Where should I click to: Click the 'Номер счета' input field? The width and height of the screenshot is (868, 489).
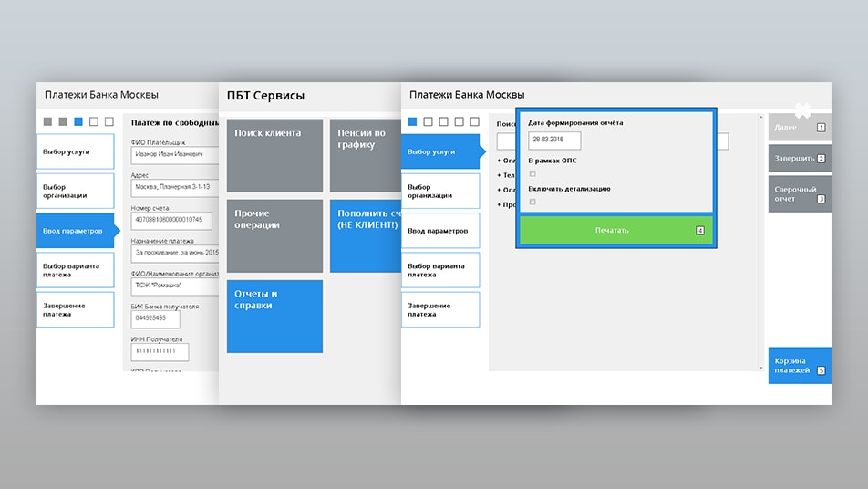(x=171, y=221)
